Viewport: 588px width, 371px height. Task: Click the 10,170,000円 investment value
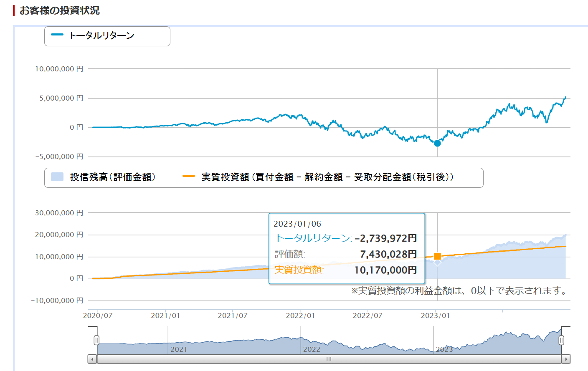(385, 270)
